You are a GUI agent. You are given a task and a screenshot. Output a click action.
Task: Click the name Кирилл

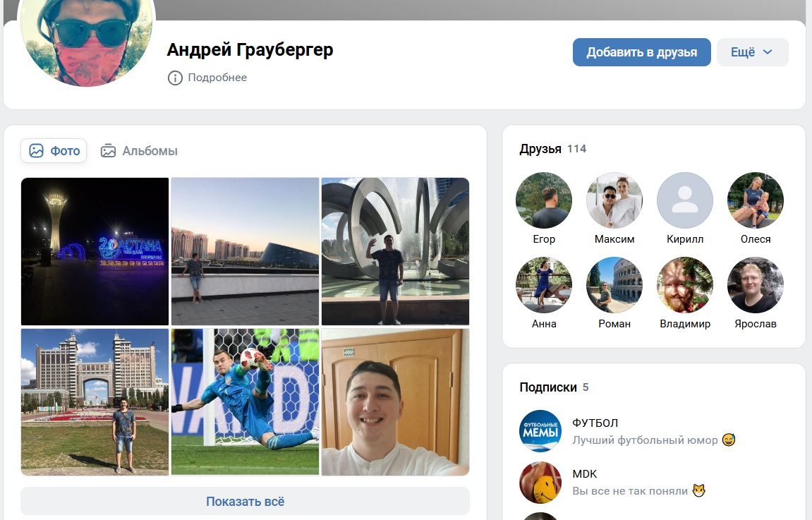click(x=684, y=239)
